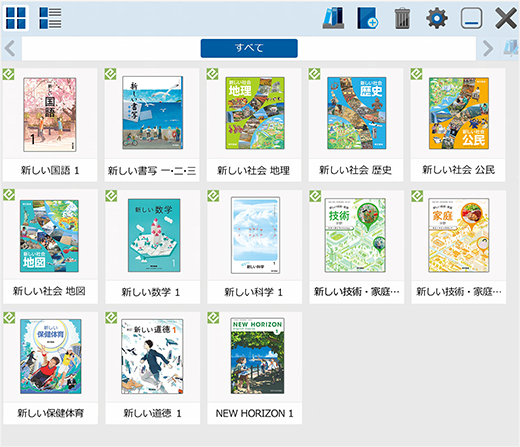Switch to grid thumbnail view
Viewport: 520px width, 447px height.
pyautogui.click(x=16, y=18)
